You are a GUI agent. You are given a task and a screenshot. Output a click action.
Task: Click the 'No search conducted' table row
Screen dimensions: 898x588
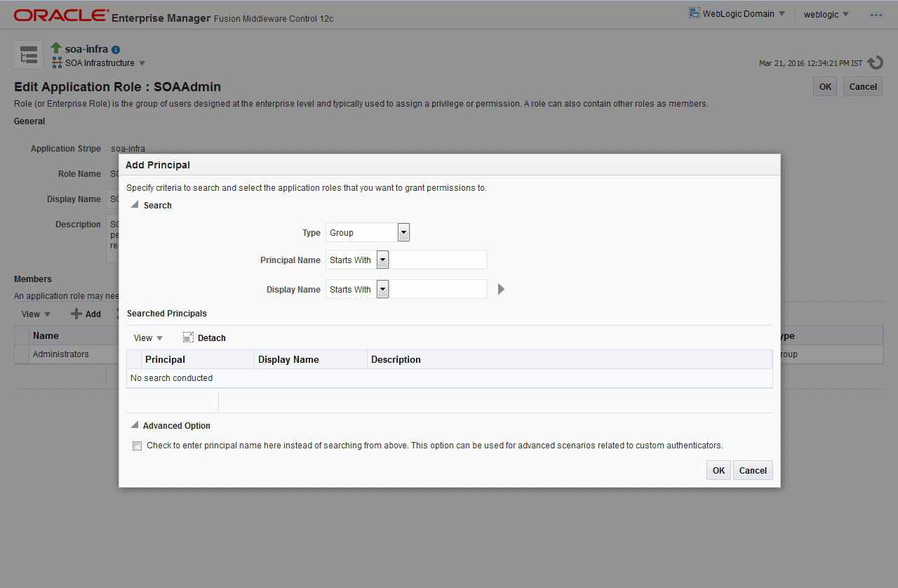coord(449,378)
